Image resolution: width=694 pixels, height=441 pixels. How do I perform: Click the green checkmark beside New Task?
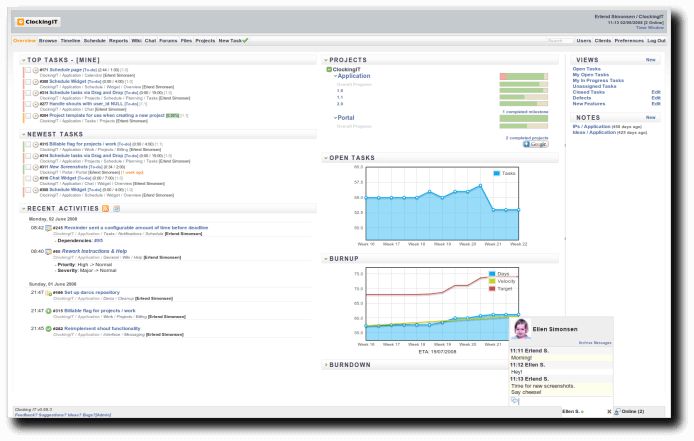pyautogui.click(x=245, y=41)
